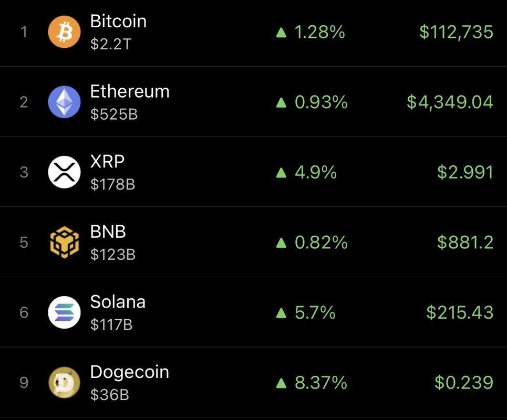
Task: Select the Solana name label
Action: tap(118, 302)
